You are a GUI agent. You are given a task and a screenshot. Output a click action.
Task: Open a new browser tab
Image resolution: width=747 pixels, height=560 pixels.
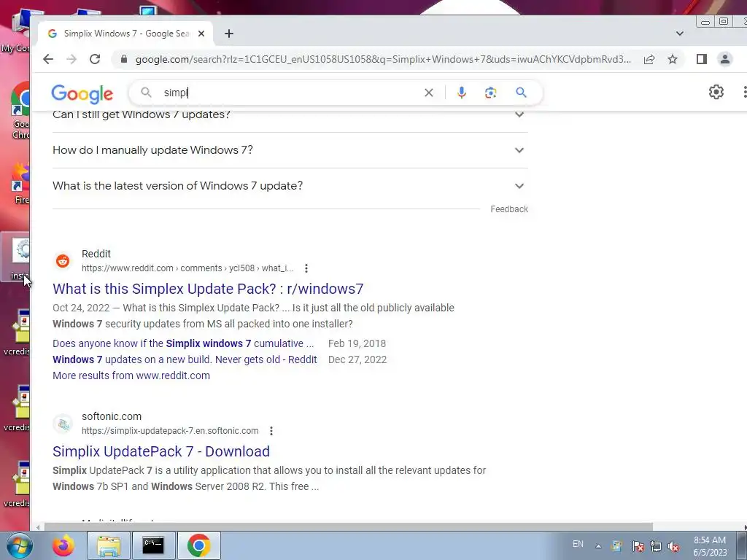tap(228, 34)
